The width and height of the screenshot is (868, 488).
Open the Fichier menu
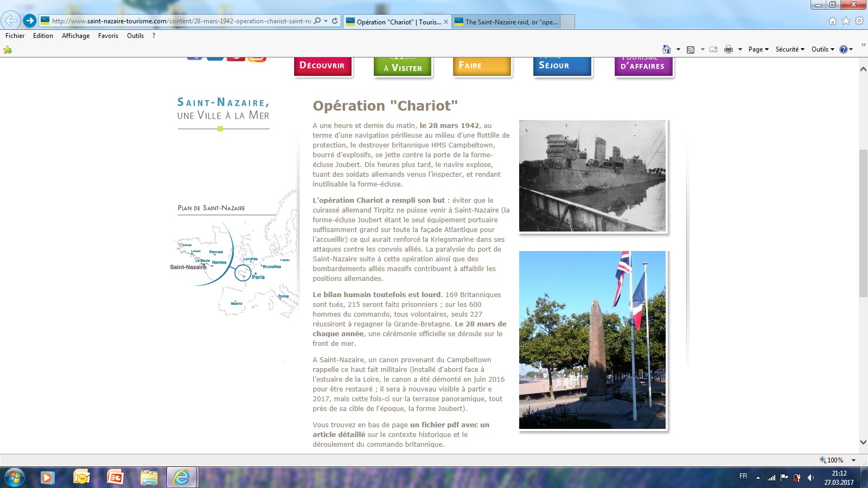pos(15,36)
